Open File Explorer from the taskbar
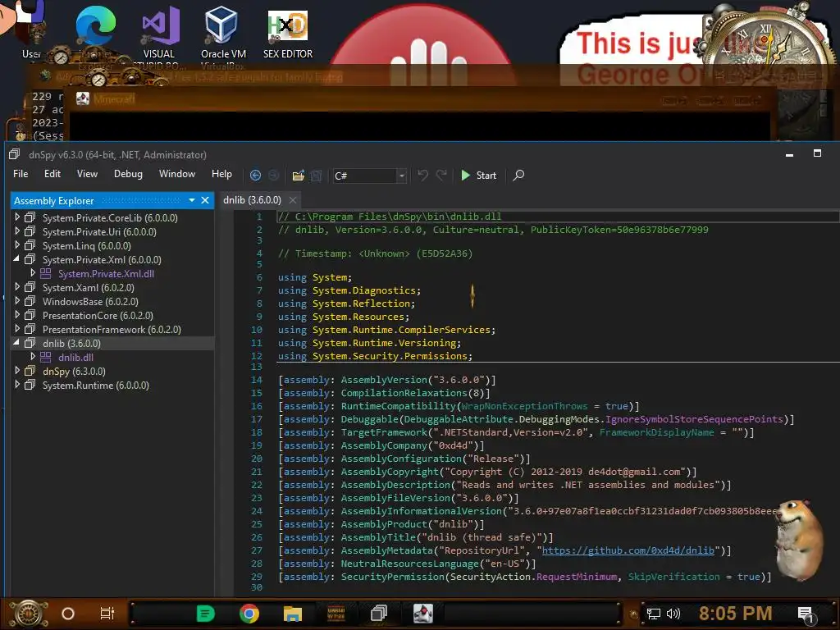This screenshot has height=630, width=840. pyautogui.click(x=293, y=614)
